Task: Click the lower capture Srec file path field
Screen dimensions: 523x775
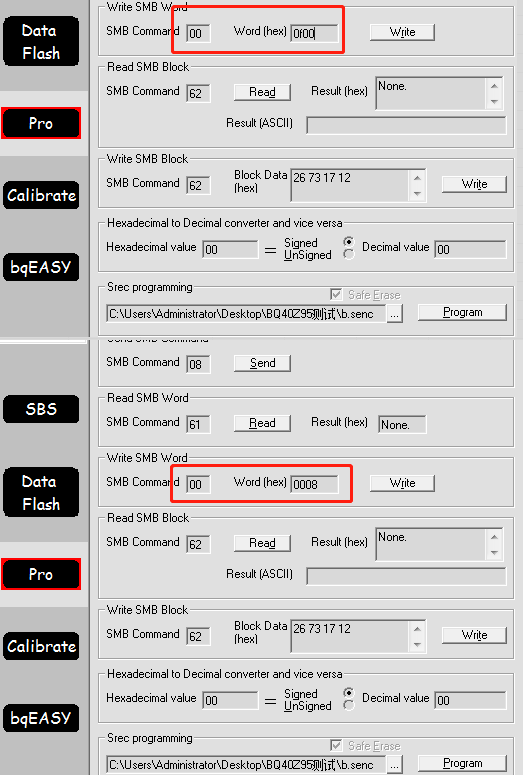Action: (246, 765)
